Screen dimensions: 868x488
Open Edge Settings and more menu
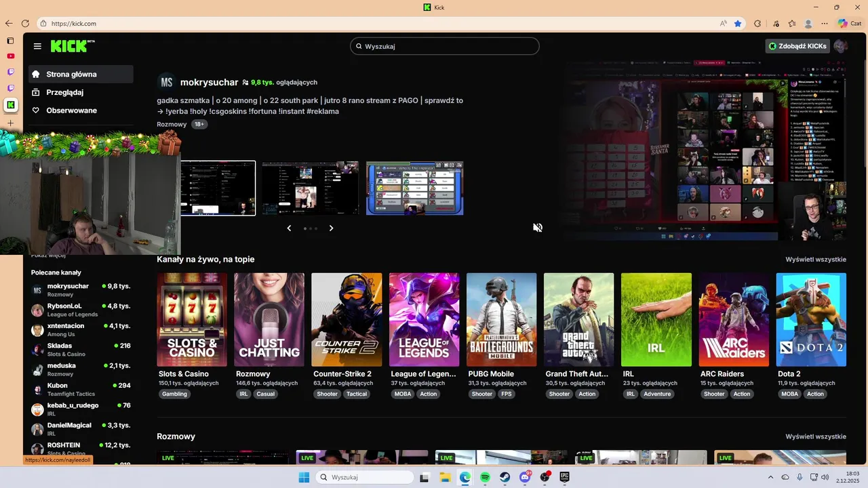click(825, 24)
